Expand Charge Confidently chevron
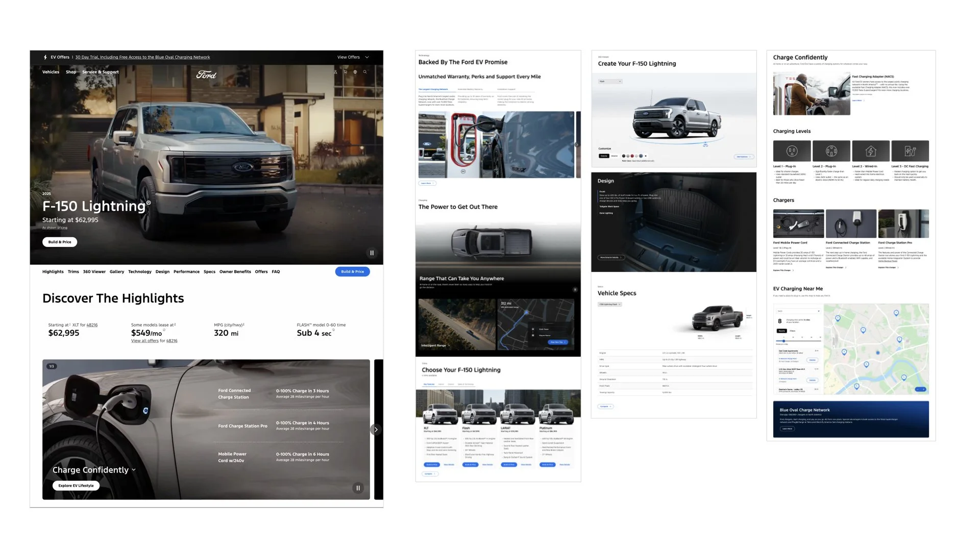Screen dimensions: 980x551 [x=134, y=470]
